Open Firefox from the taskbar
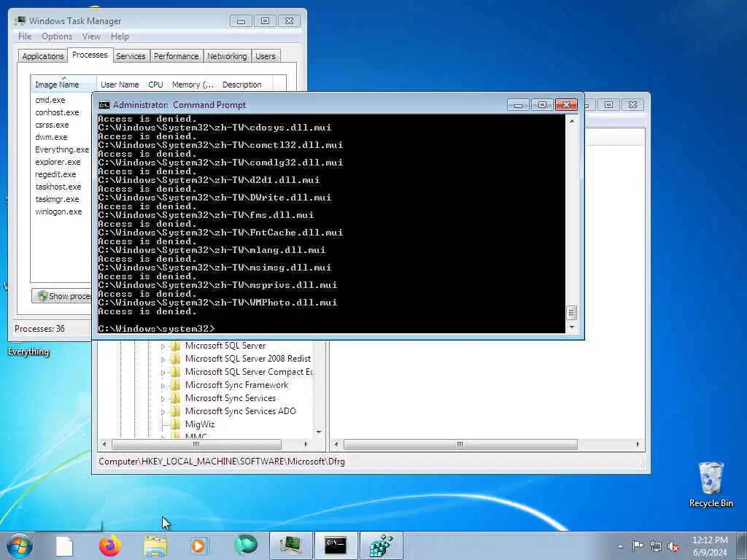The image size is (747, 560). [x=110, y=545]
